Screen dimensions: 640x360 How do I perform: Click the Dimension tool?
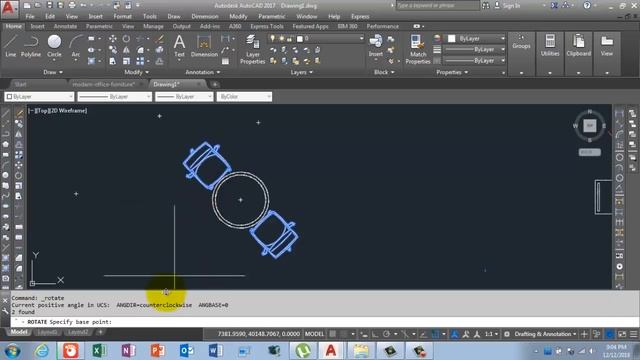[204, 46]
